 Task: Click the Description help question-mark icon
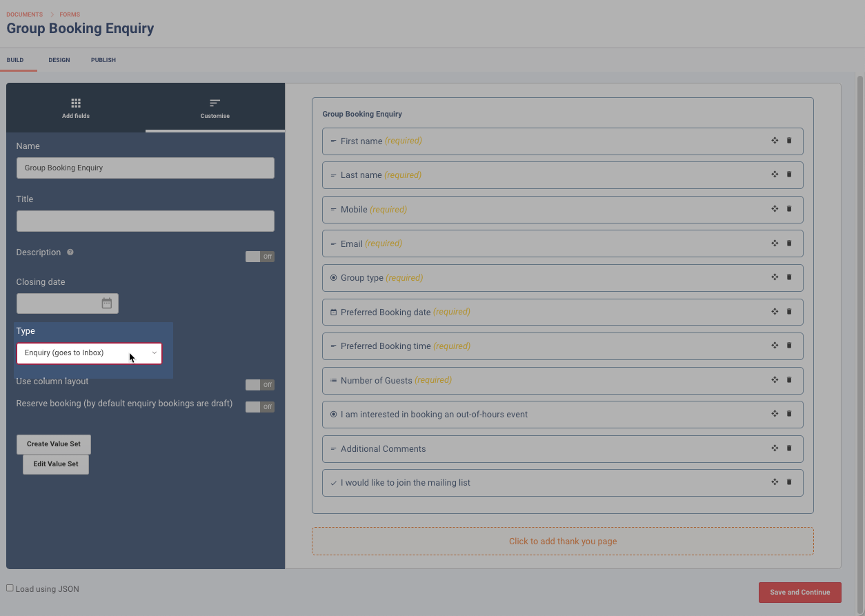[x=70, y=252]
